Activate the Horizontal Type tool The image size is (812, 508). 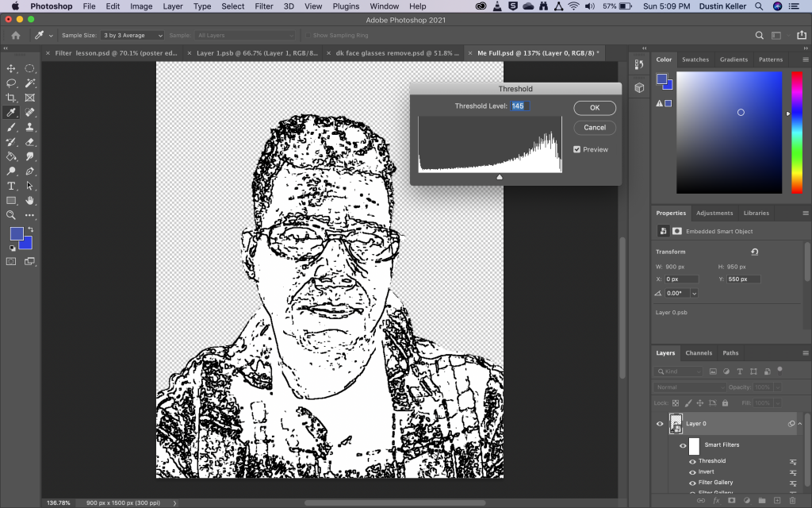[12, 186]
